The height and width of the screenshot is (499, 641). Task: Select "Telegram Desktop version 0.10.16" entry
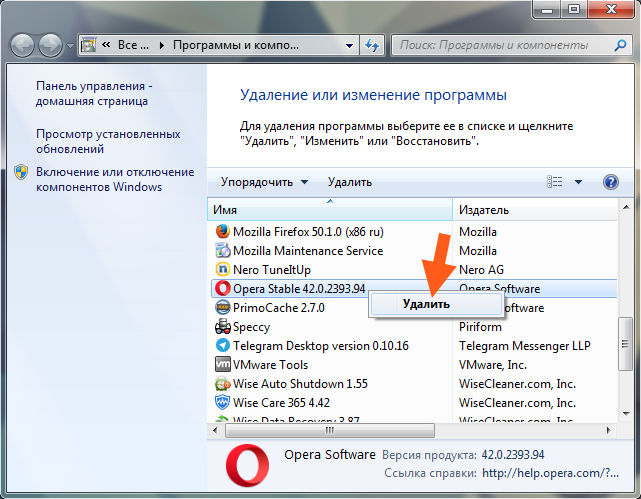tap(320, 346)
